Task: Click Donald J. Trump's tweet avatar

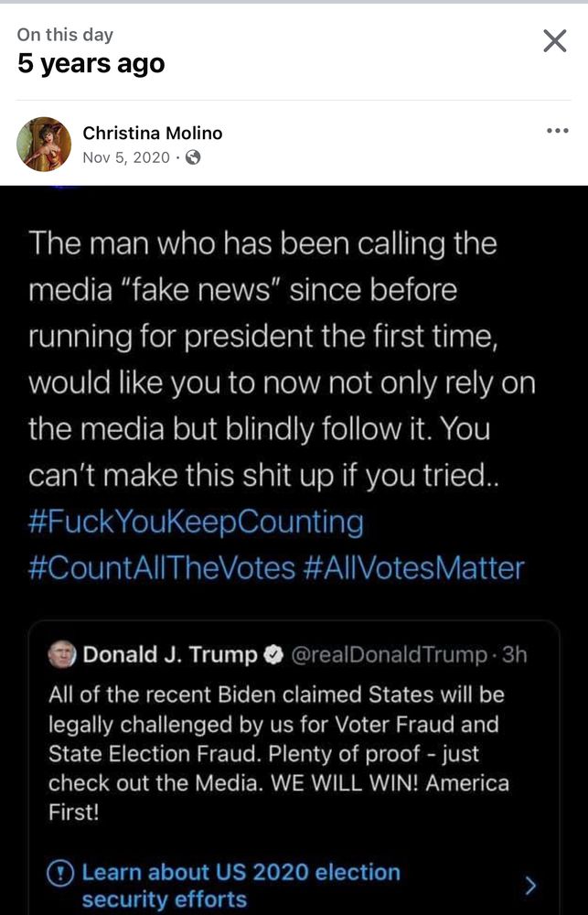Action: 61,654
